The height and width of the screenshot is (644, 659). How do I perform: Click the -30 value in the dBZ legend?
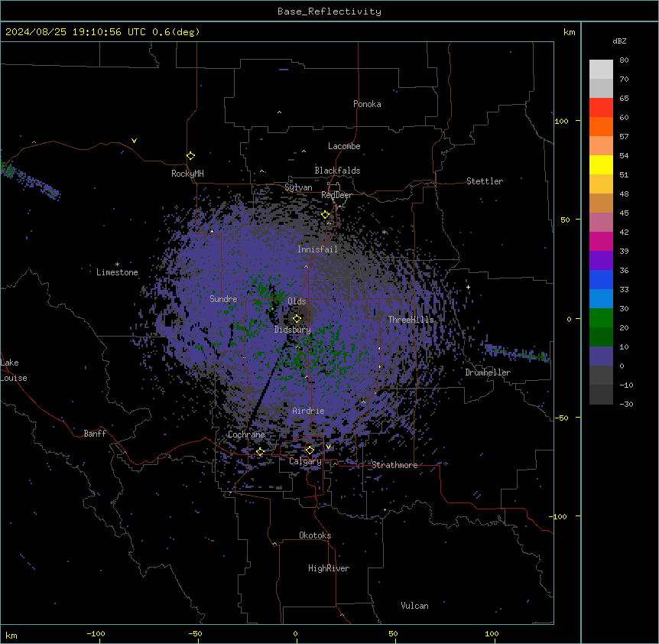click(x=626, y=405)
